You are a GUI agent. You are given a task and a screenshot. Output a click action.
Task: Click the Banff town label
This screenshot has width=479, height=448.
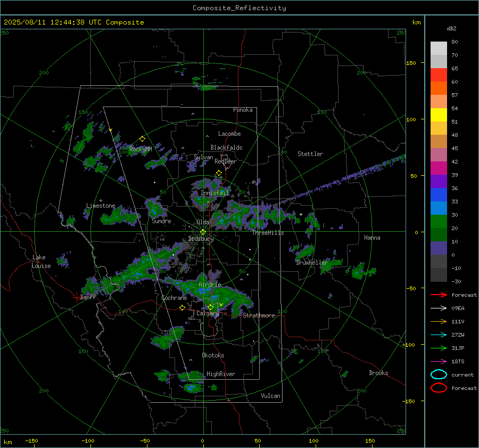click(x=88, y=297)
